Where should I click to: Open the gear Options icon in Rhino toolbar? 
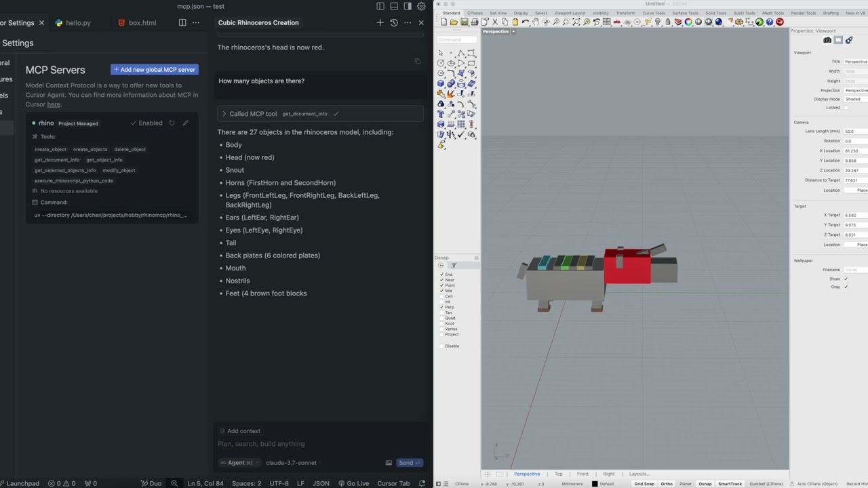(738, 22)
